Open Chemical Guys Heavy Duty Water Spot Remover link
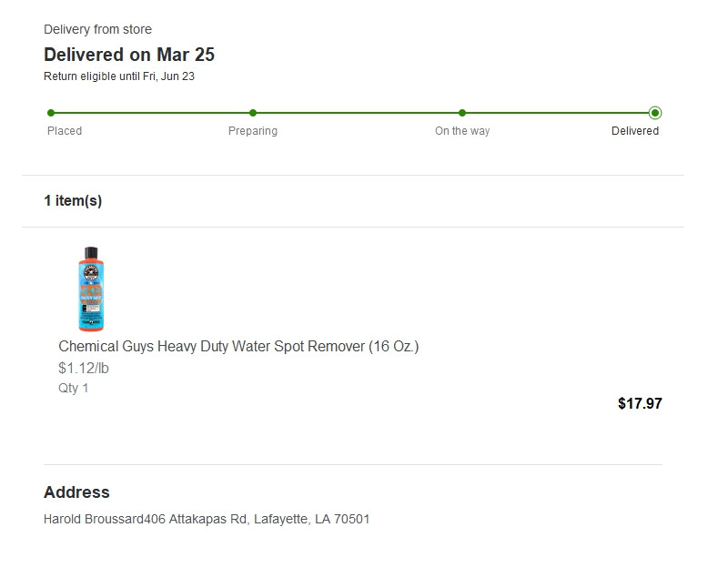728x588 pixels. point(238,346)
